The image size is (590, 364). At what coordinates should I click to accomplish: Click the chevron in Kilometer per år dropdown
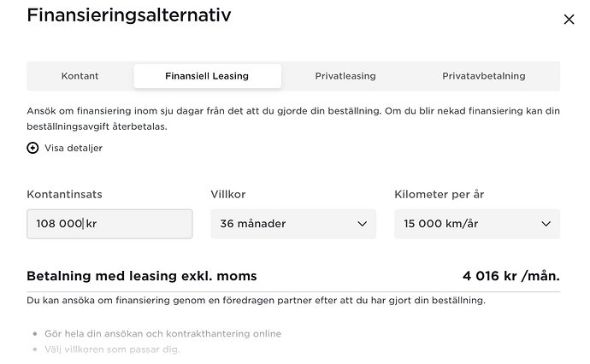click(x=546, y=224)
